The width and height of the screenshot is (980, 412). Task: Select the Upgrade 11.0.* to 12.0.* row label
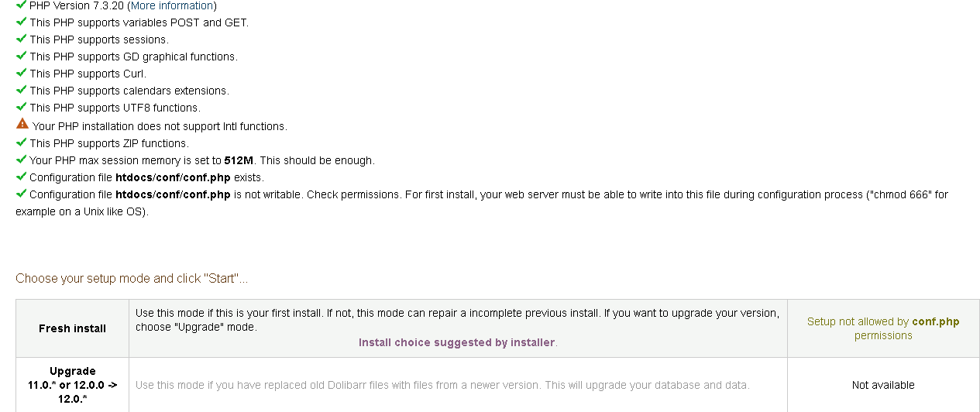[72, 385]
